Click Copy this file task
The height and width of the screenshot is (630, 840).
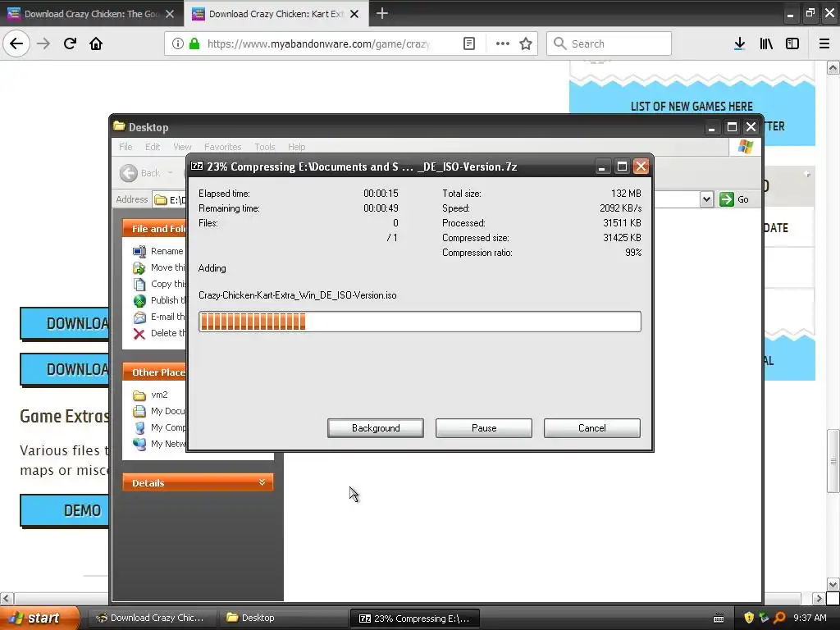pos(159,284)
